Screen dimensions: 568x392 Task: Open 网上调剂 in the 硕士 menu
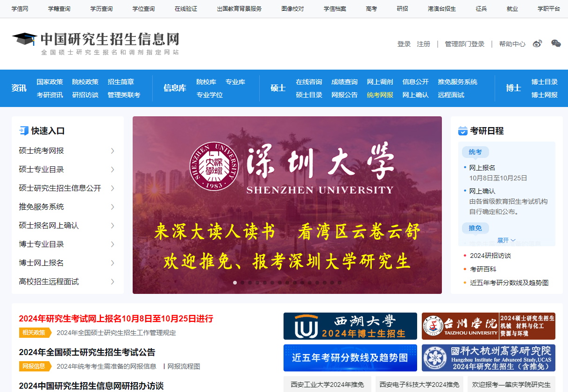[x=380, y=82]
